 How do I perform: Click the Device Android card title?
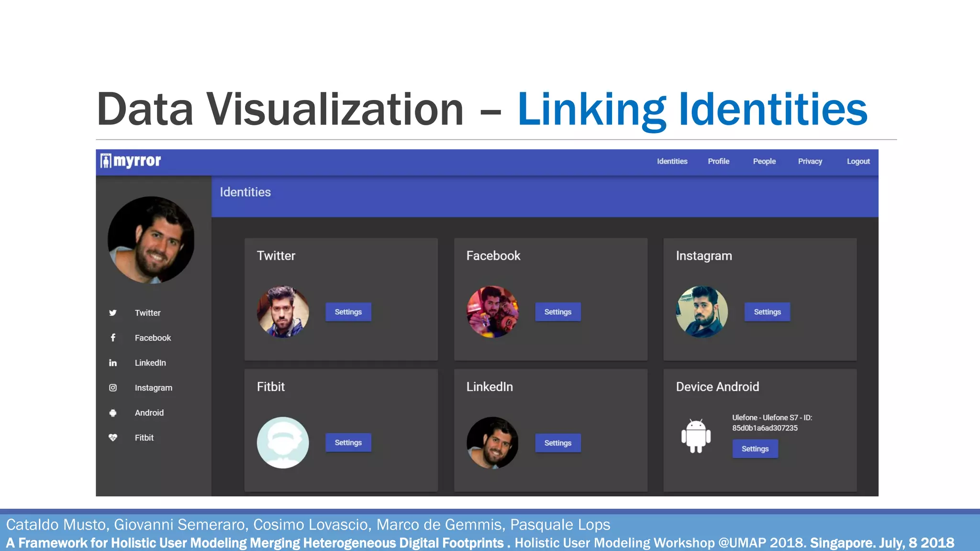point(717,387)
